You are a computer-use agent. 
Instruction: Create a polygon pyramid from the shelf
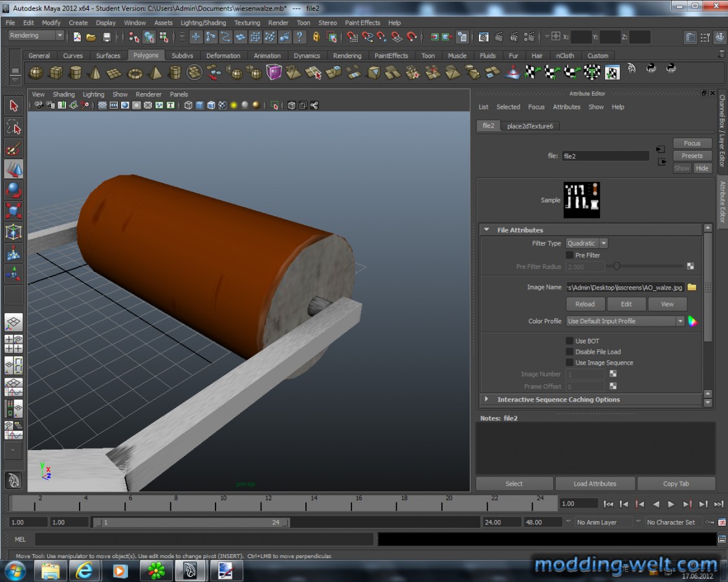(x=155, y=73)
